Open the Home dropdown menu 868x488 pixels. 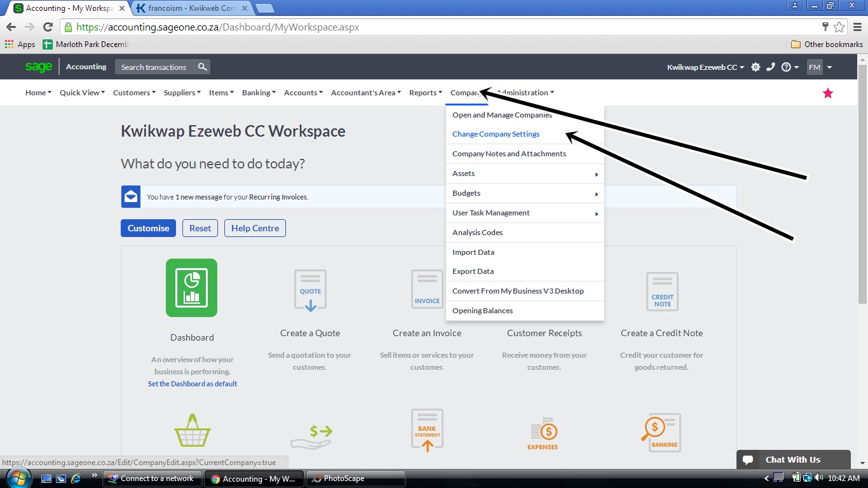click(38, 93)
